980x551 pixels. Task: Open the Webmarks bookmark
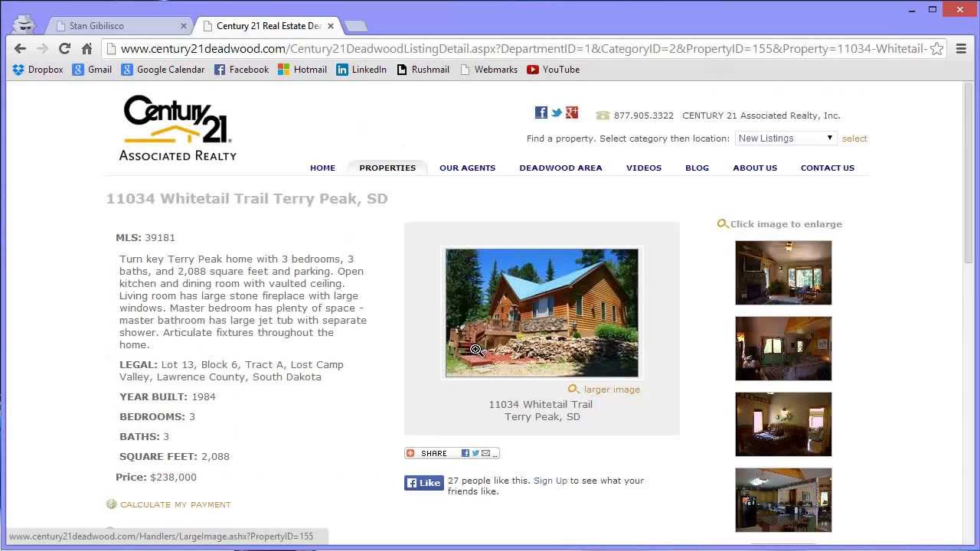[x=488, y=70]
